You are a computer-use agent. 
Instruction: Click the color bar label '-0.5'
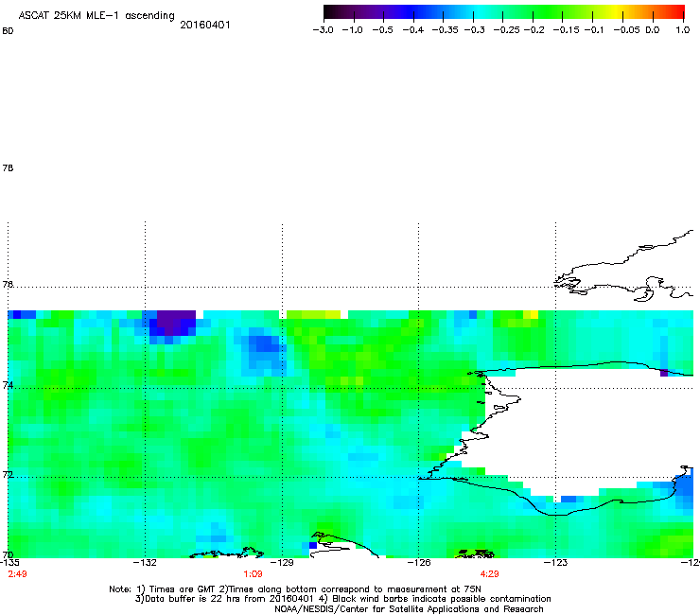382,30
